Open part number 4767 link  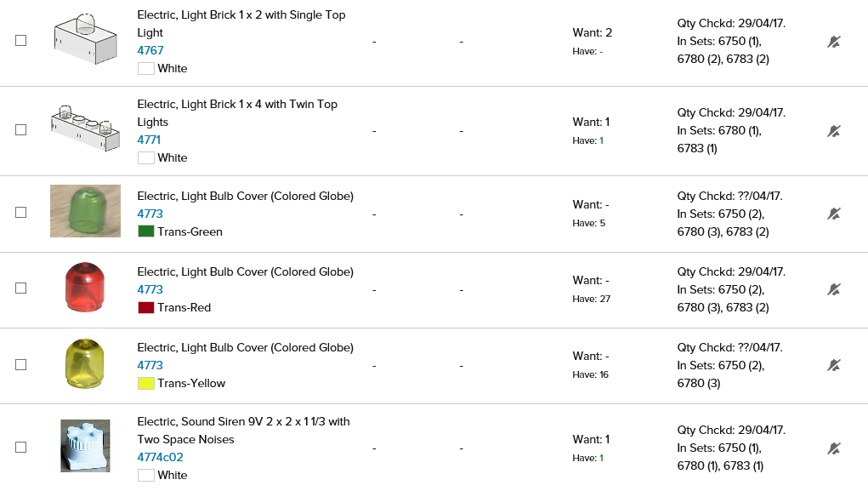coord(150,50)
